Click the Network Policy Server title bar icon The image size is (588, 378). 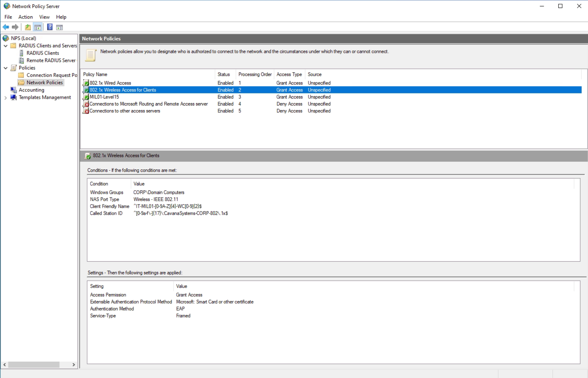pos(7,6)
